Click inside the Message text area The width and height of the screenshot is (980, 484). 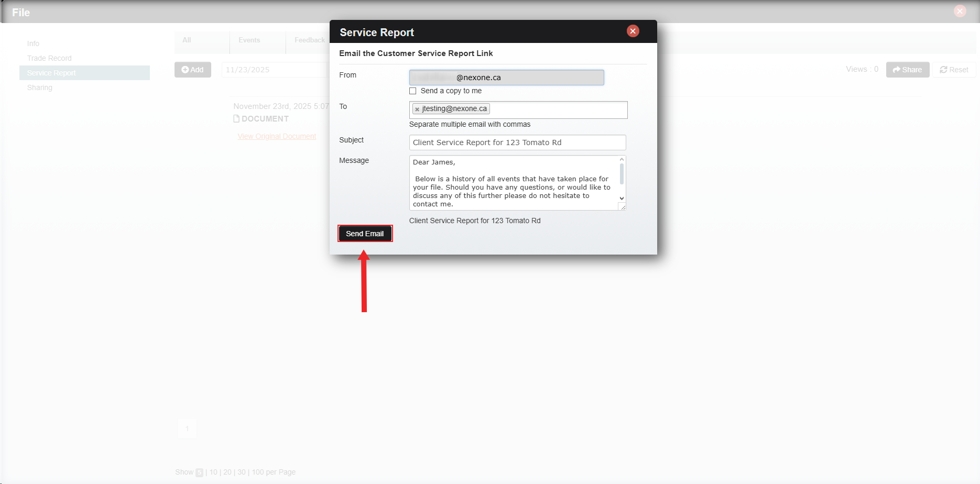click(514, 183)
